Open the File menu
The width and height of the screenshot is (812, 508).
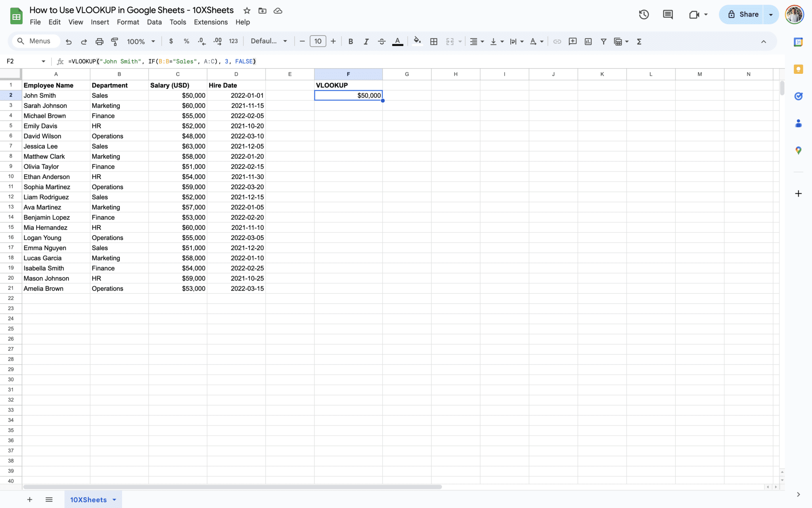35,22
